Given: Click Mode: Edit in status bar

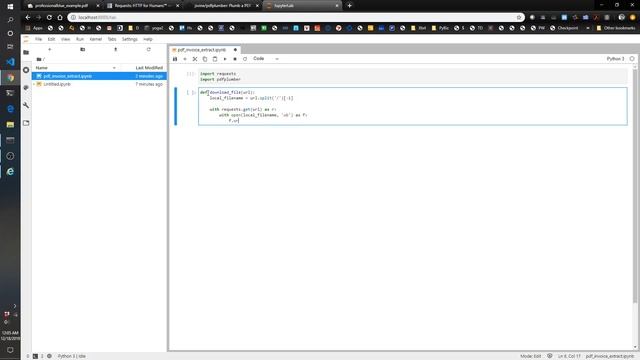Looking at the screenshot, I should (x=530, y=356).
